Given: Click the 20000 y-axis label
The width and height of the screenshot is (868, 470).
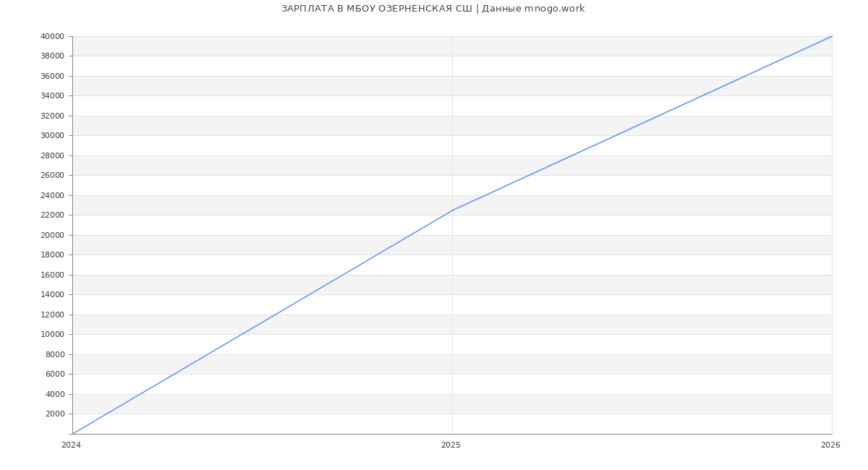Looking at the screenshot, I should 52,235.
